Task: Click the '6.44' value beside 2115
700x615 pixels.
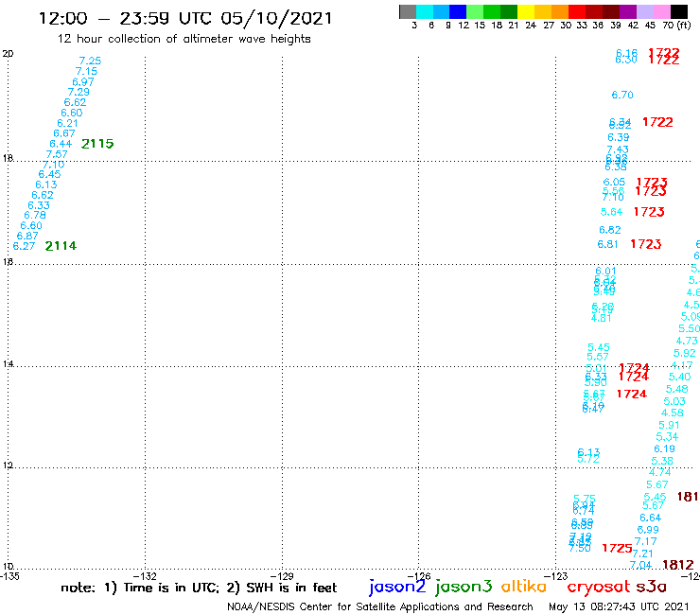Action: tap(61, 144)
